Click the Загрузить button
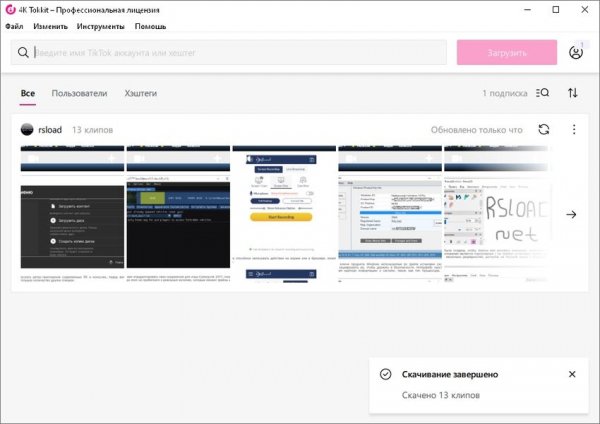This screenshot has width=600, height=424. [x=507, y=52]
